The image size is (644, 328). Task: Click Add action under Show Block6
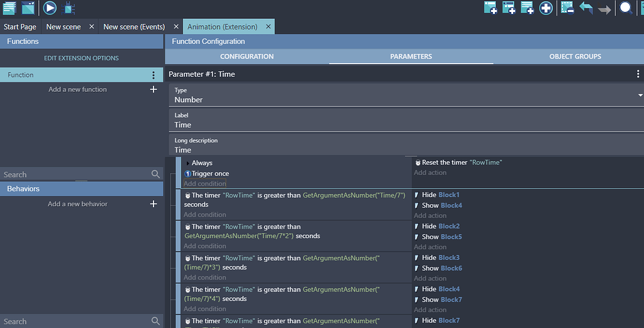(x=430, y=278)
